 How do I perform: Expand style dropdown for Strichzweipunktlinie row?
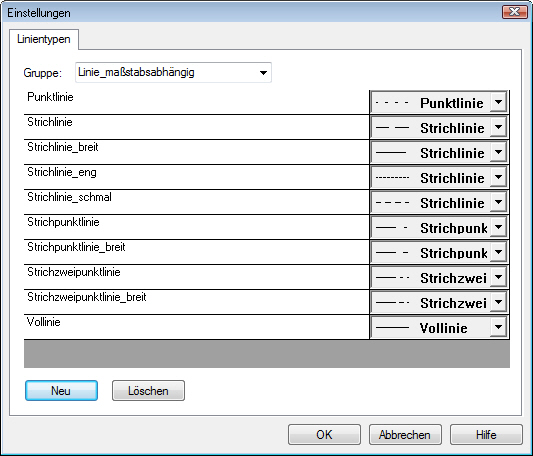[498, 277]
